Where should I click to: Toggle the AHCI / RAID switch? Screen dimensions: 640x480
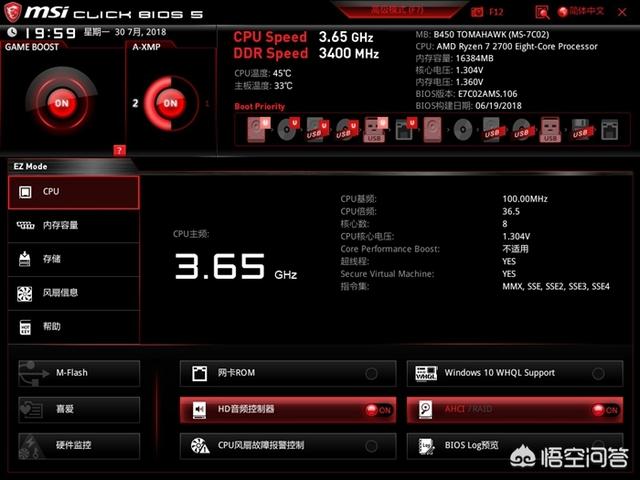[x=515, y=409]
